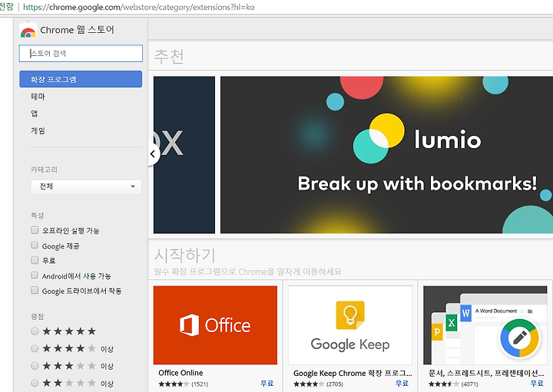Click 무료 under Google Keep

click(402, 384)
